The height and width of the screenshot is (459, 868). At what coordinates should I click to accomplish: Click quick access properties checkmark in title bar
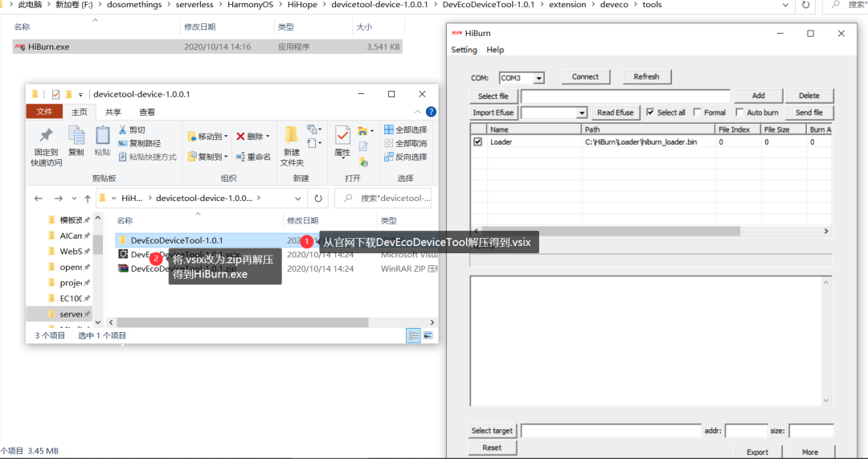click(x=55, y=94)
